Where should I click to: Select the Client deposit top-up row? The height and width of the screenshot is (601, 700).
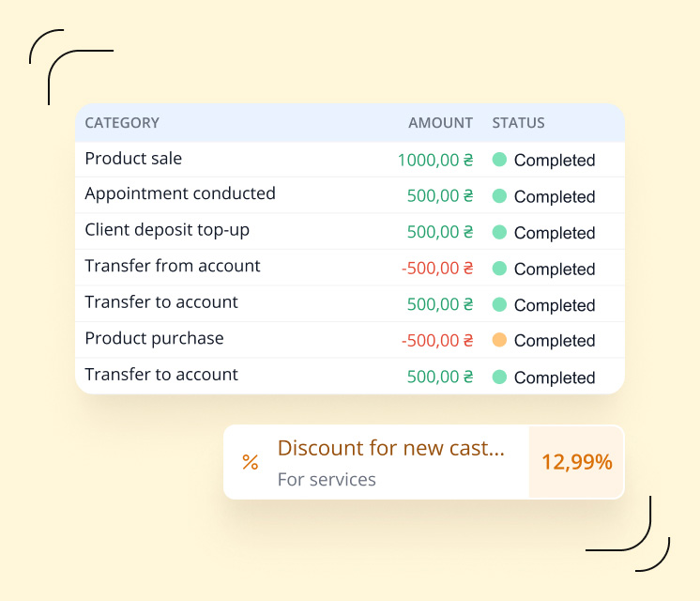(x=167, y=230)
